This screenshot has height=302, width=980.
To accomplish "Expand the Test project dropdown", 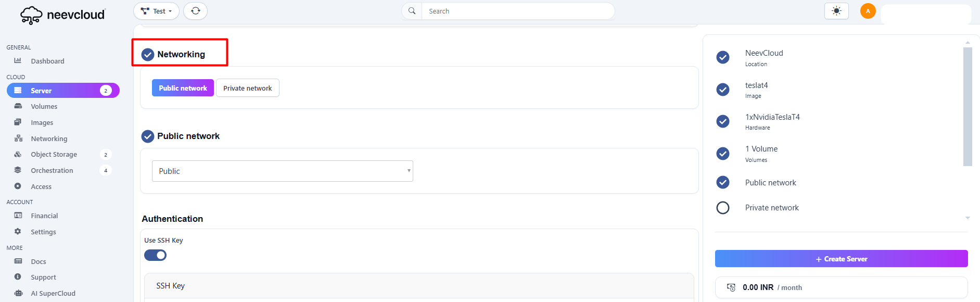I will 156,11.
